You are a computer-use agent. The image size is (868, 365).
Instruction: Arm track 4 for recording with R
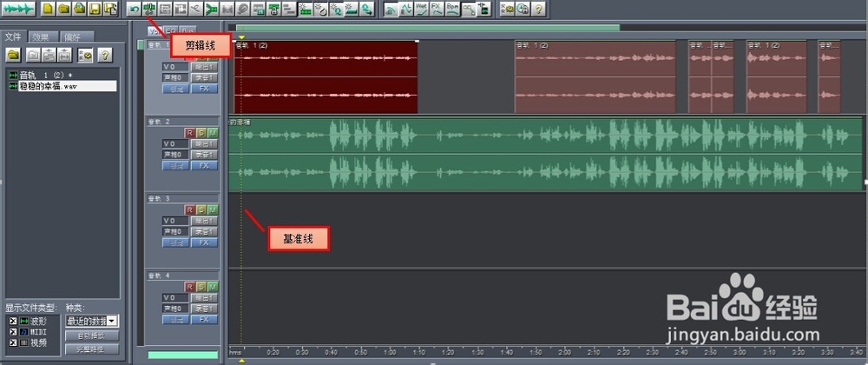(189, 286)
